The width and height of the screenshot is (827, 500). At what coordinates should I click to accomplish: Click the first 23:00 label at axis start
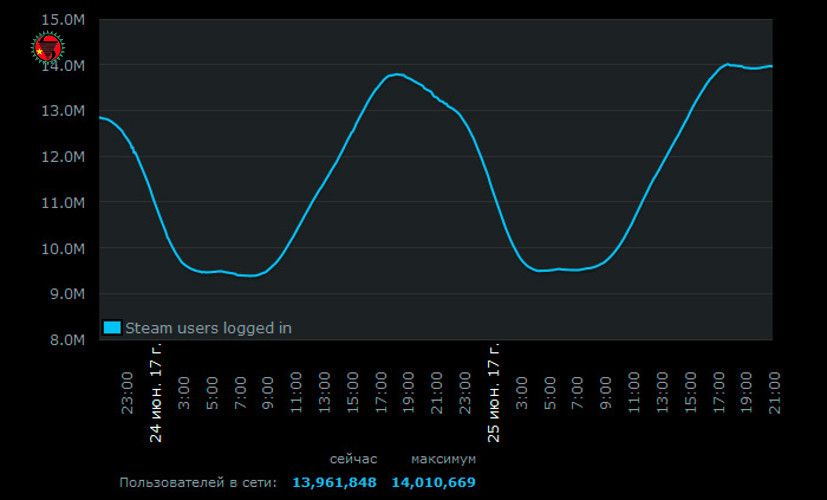point(128,391)
